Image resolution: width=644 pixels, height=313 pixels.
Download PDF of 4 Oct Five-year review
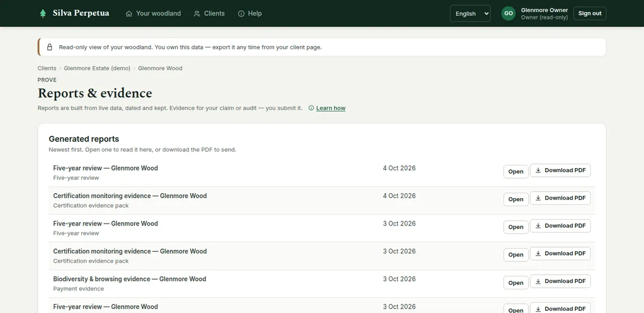tap(560, 170)
